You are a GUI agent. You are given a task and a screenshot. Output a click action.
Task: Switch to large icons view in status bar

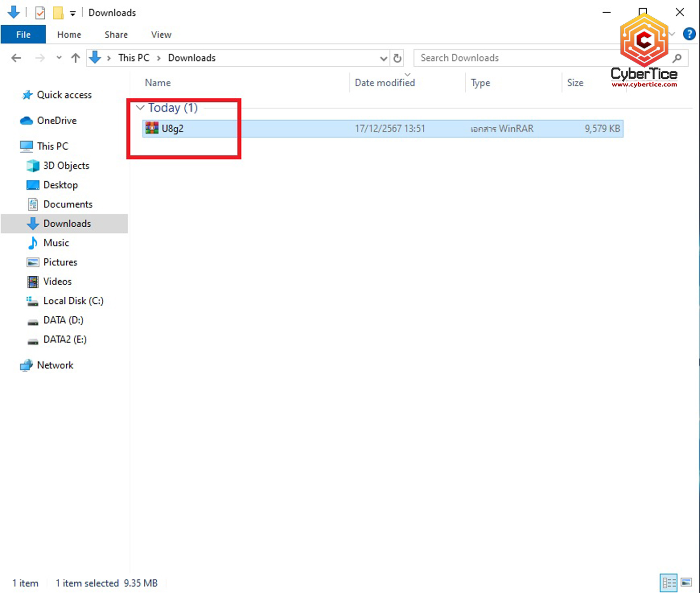coord(686,583)
